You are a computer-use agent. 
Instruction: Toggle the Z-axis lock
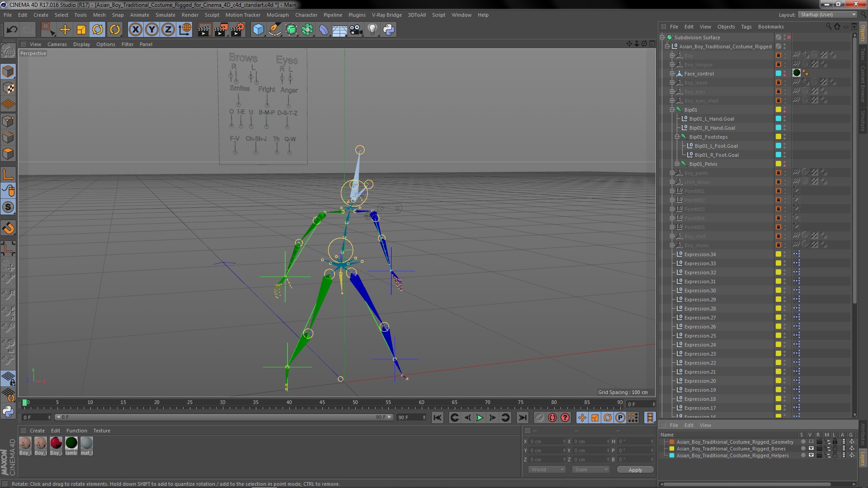tap(168, 30)
